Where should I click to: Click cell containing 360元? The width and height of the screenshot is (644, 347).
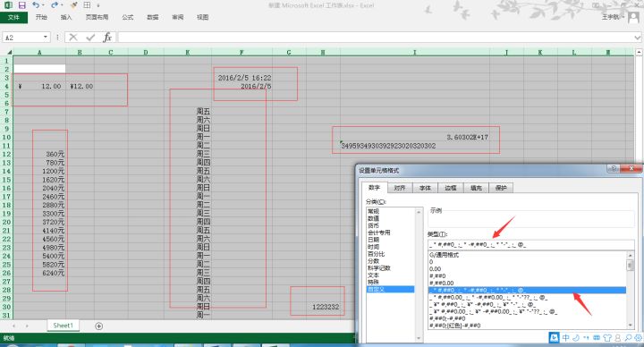(x=39, y=155)
